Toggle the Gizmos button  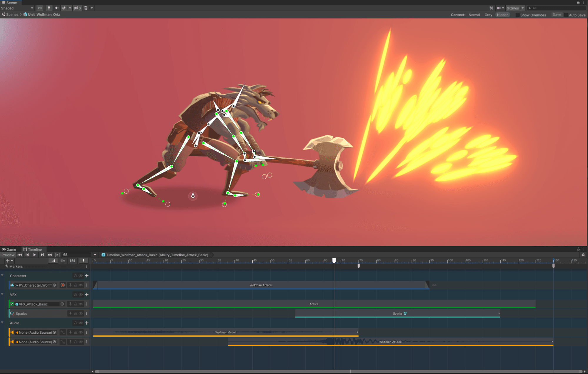click(513, 8)
